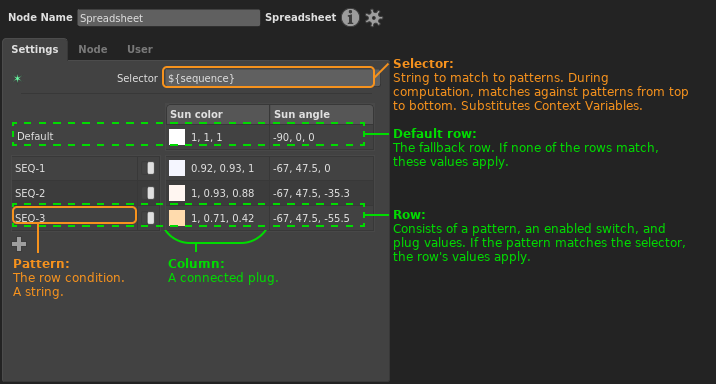Open the Default row white color swatch
This screenshot has height=384, width=716.
[177, 137]
